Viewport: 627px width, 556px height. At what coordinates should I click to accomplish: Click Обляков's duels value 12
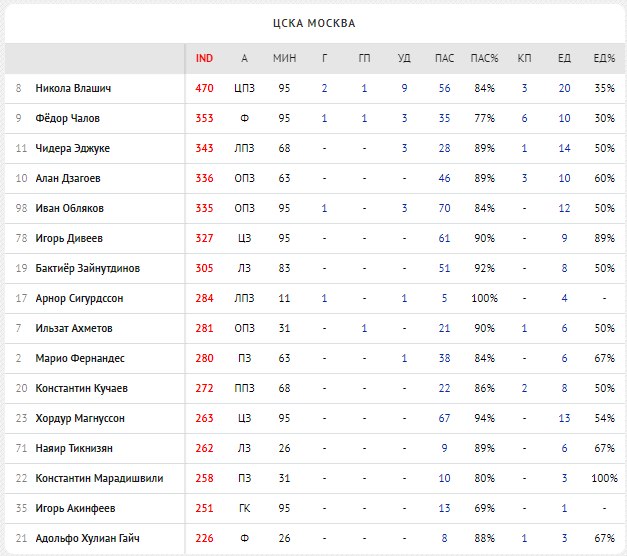tap(564, 208)
